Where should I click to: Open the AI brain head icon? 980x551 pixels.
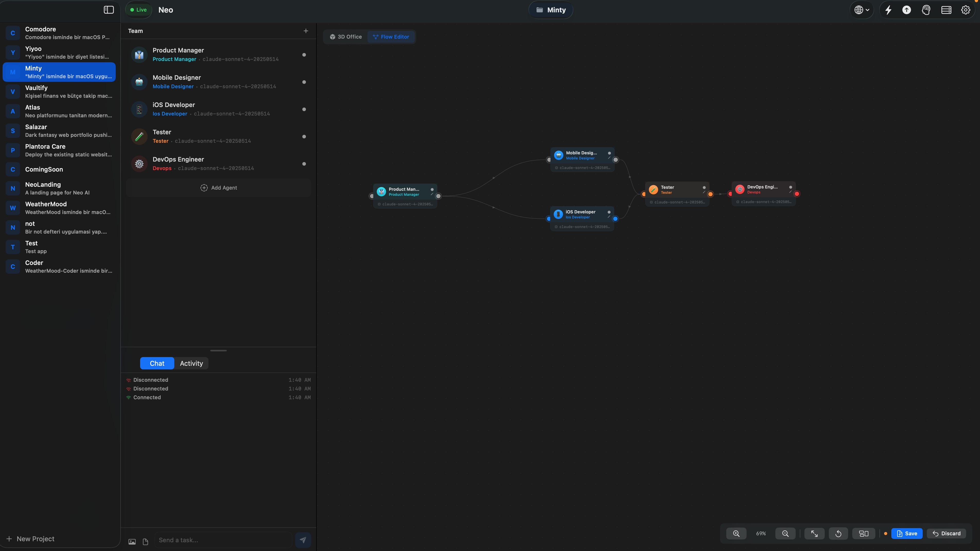(x=926, y=10)
